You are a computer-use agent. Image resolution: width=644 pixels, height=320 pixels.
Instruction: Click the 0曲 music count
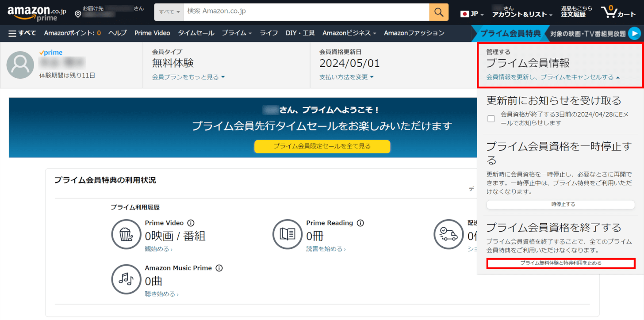[153, 282]
